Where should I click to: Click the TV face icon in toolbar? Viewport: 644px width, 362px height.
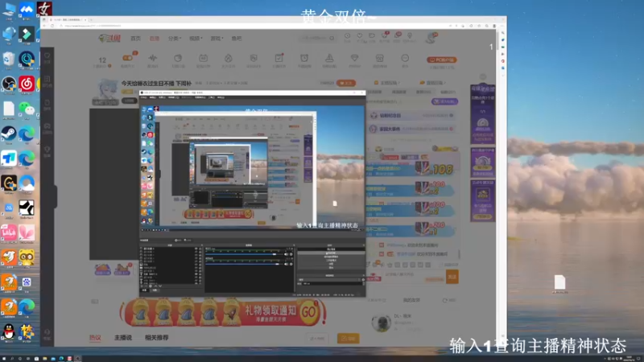coord(204,58)
